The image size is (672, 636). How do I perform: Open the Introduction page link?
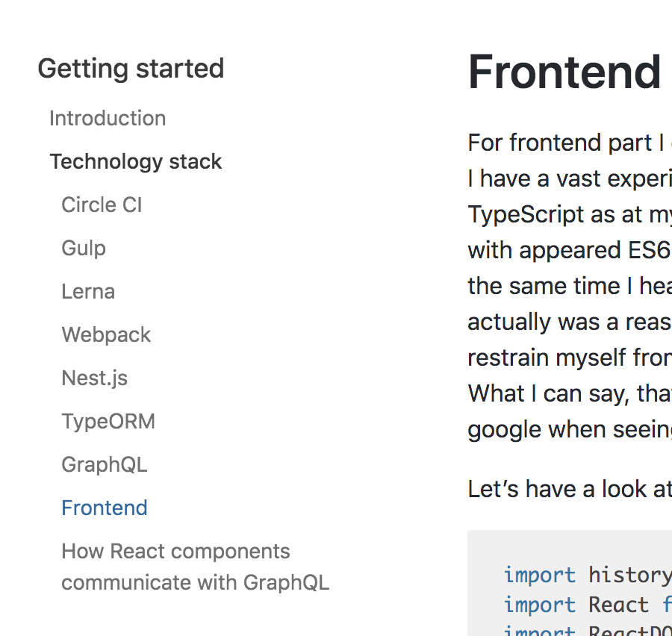click(108, 118)
